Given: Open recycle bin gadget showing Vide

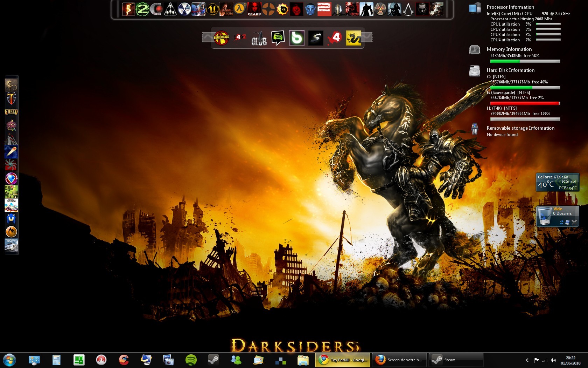Looking at the screenshot, I should (x=558, y=216).
